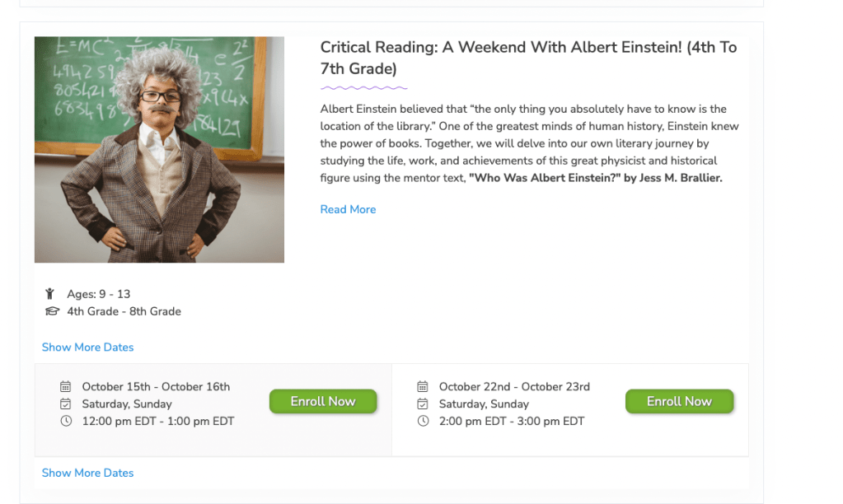Click the graduation cap grade icon

(52, 311)
